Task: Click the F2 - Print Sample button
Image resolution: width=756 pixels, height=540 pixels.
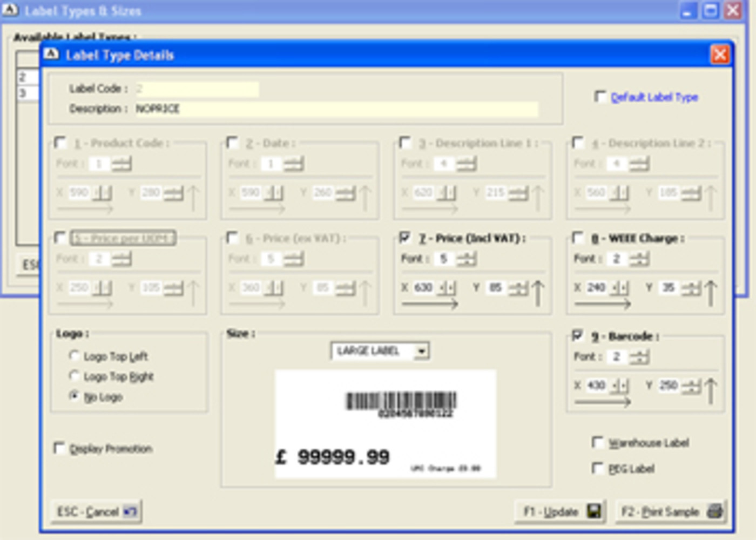Action: pyautogui.click(x=671, y=511)
